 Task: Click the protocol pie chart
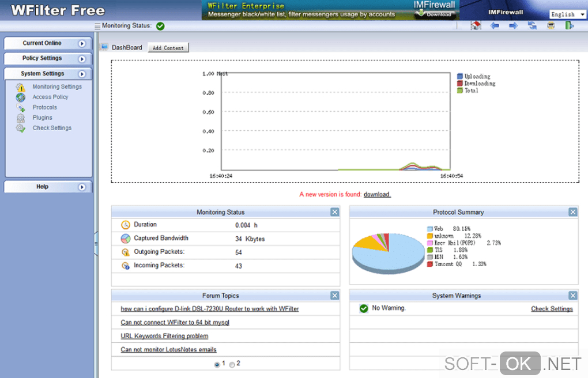point(388,253)
